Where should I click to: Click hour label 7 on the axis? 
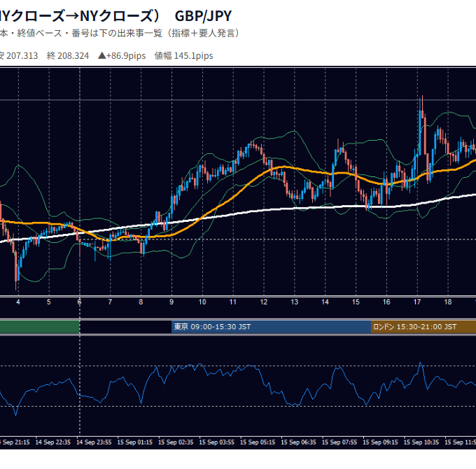[x=110, y=302]
